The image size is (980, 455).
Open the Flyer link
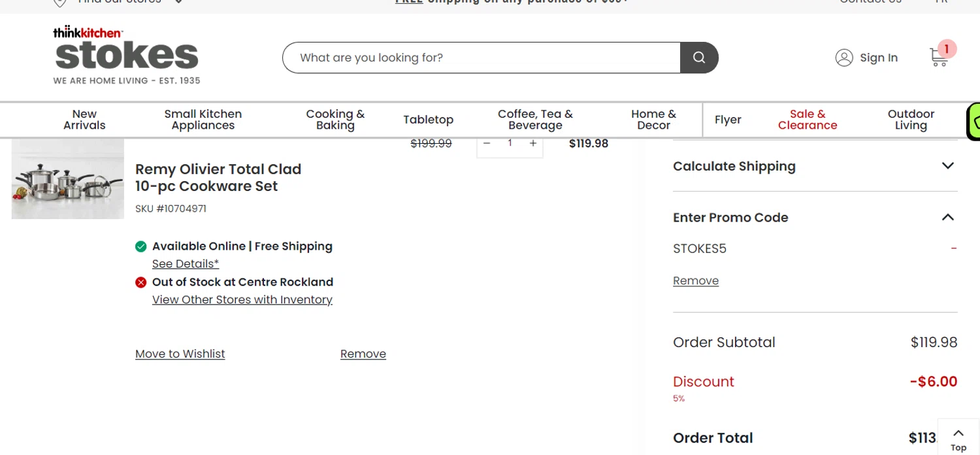pos(728,120)
